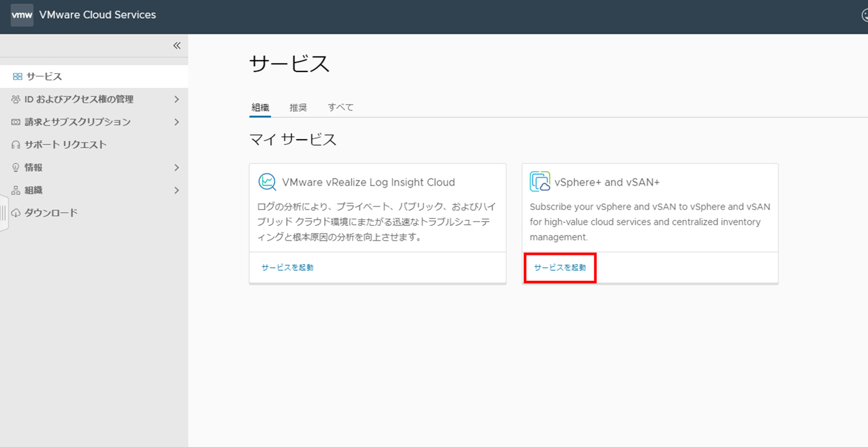This screenshot has height=447, width=868.
Task: Click the side panel grip handle at left edge
Action: [3, 213]
